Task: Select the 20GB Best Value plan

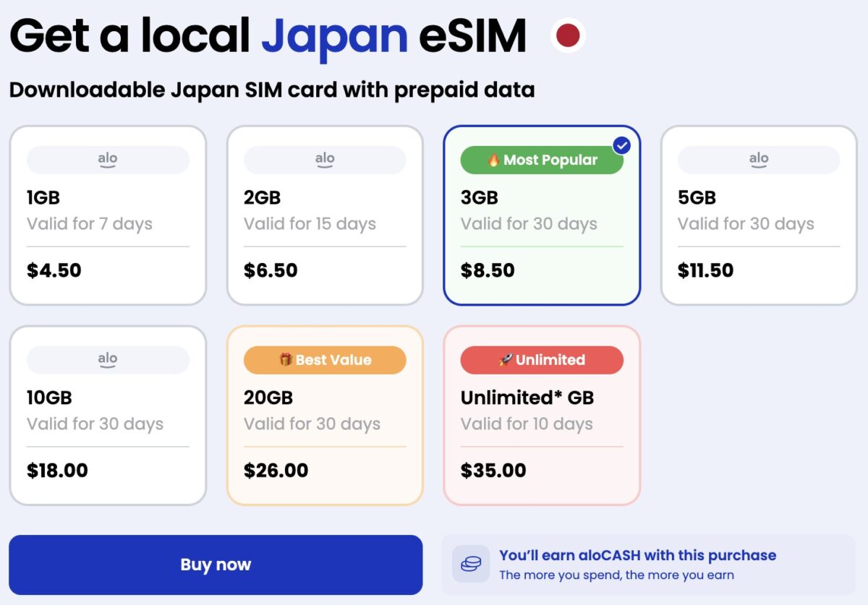Action: [x=324, y=414]
